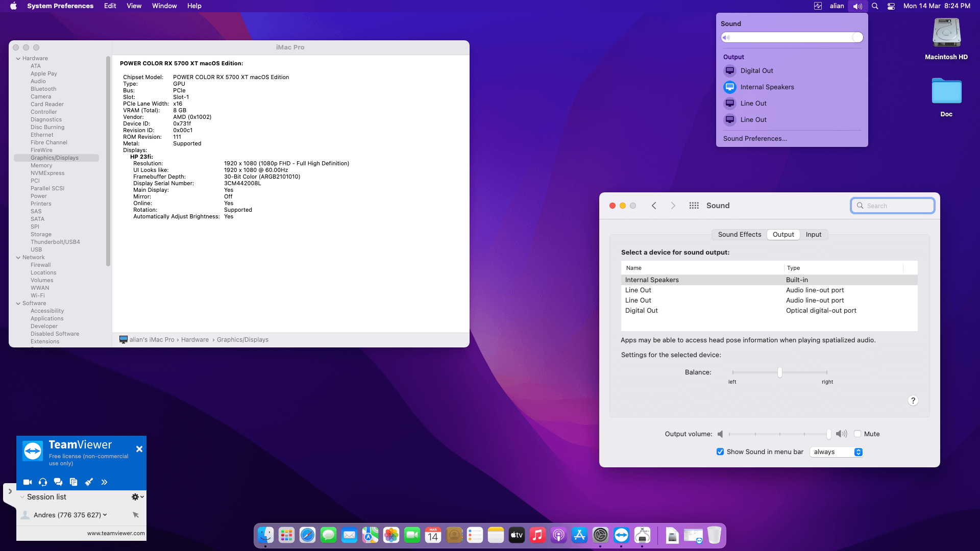980x551 pixels.
Task: Open the View menu
Action: click(x=134, y=6)
